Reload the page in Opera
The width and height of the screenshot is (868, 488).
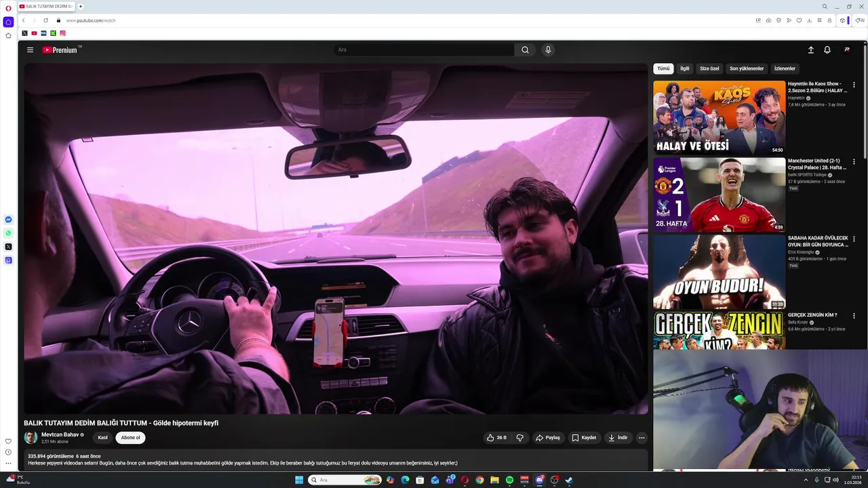pyautogui.click(x=45, y=20)
